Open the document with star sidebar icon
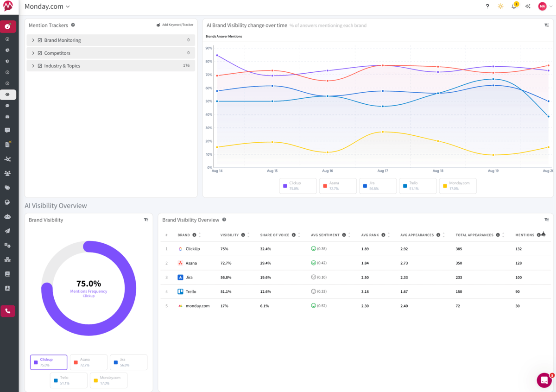 tap(7, 145)
